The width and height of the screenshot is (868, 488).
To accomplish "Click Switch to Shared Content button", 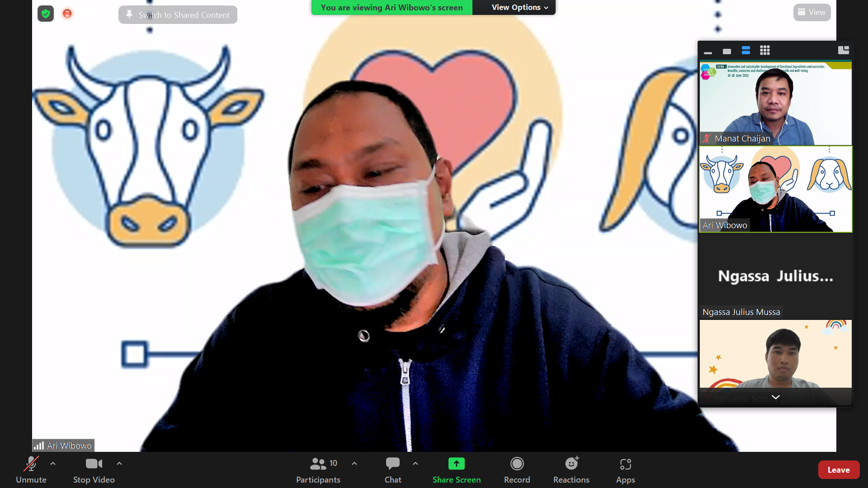I will pos(178,15).
